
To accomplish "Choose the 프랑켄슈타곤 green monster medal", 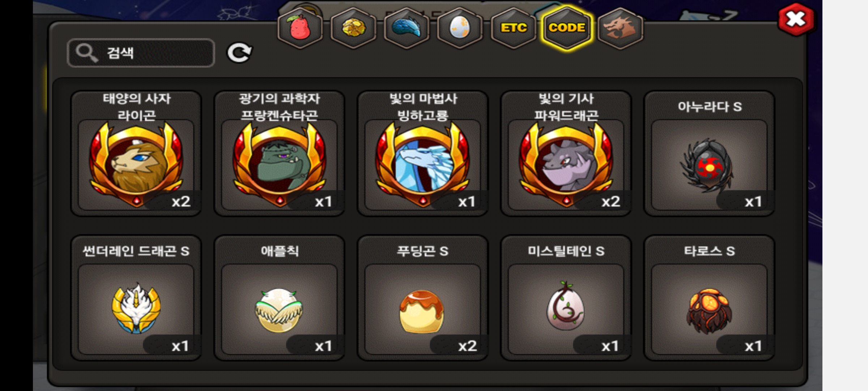I will [x=279, y=154].
